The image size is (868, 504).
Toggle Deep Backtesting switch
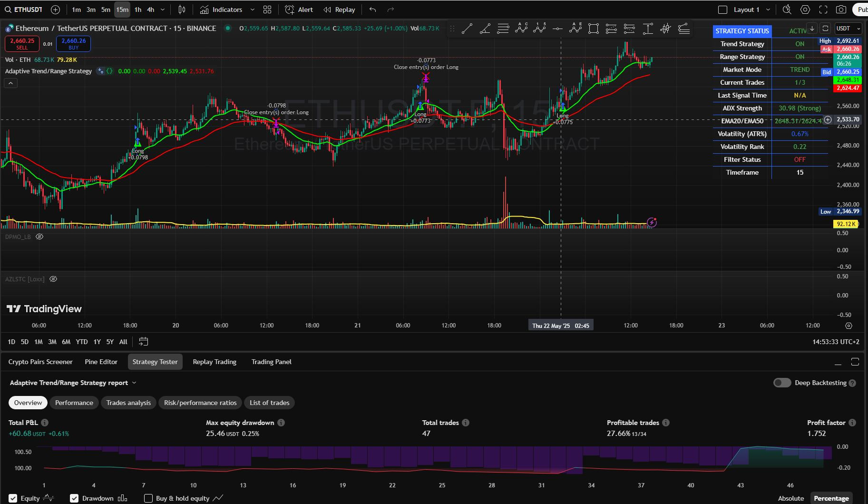(782, 383)
